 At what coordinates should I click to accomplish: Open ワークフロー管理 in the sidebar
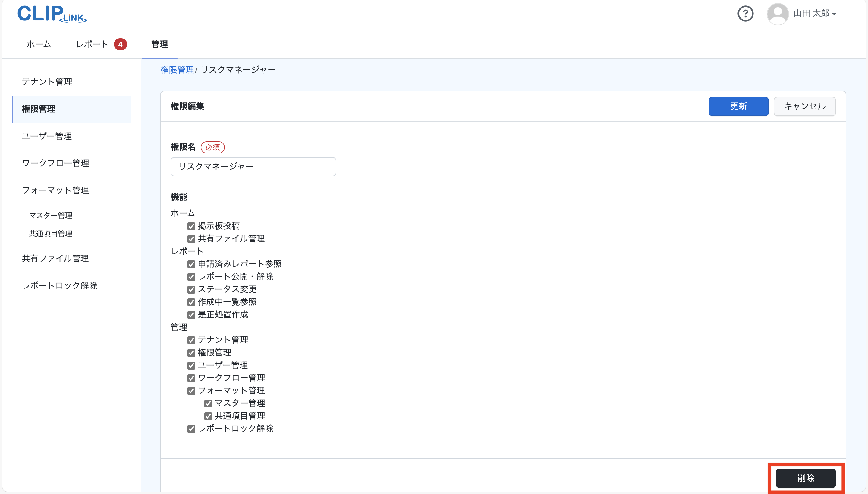(x=55, y=163)
